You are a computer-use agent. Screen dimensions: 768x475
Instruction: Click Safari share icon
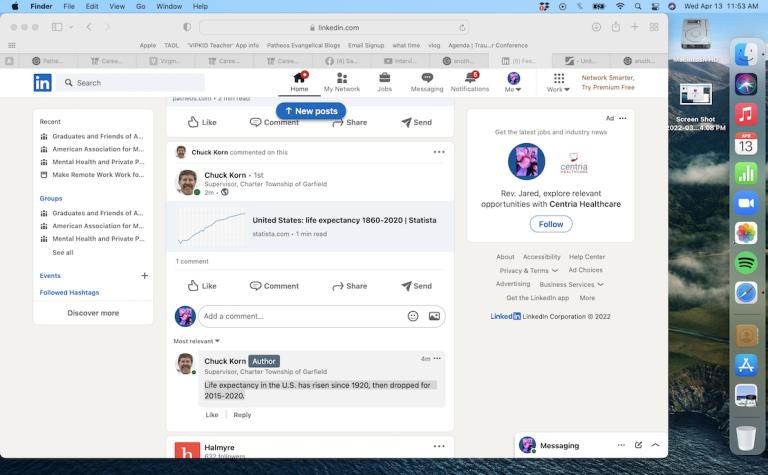(616, 27)
